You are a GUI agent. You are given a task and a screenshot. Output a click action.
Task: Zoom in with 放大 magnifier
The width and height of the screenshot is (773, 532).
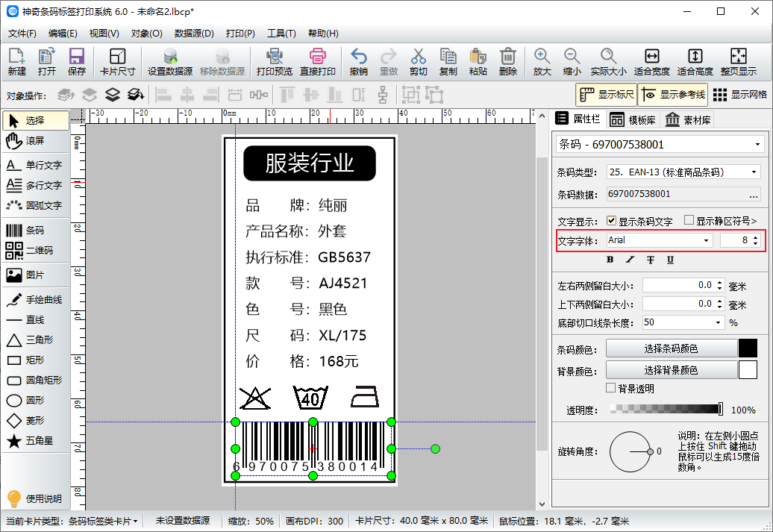[x=542, y=62]
